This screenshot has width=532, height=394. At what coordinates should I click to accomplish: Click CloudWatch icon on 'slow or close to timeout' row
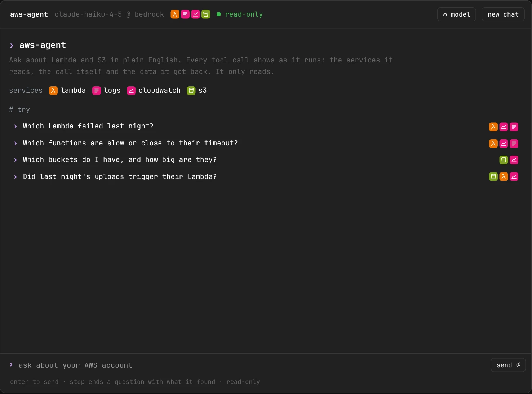pyautogui.click(x=504, y=144)
